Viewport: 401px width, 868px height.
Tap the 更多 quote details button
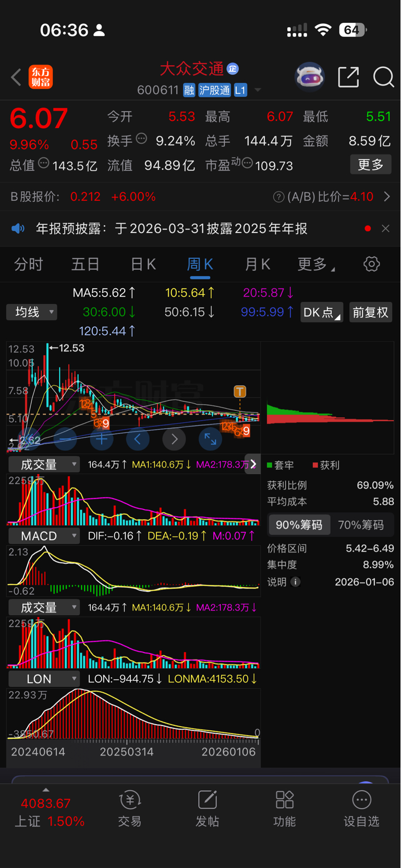tap(371, 165)
